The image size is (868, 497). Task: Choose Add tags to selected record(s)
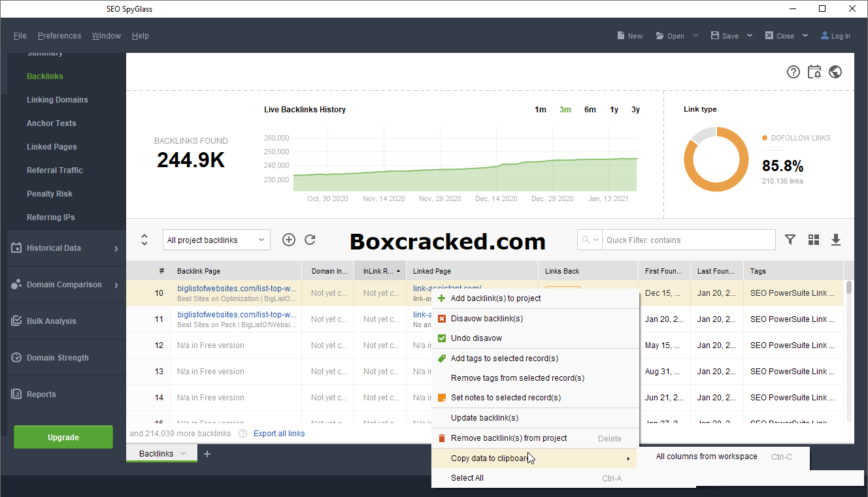coord(535,359)
